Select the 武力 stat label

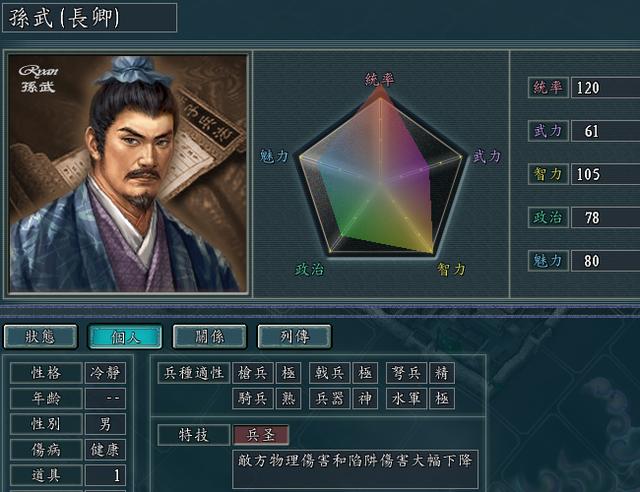click(548, 131)
